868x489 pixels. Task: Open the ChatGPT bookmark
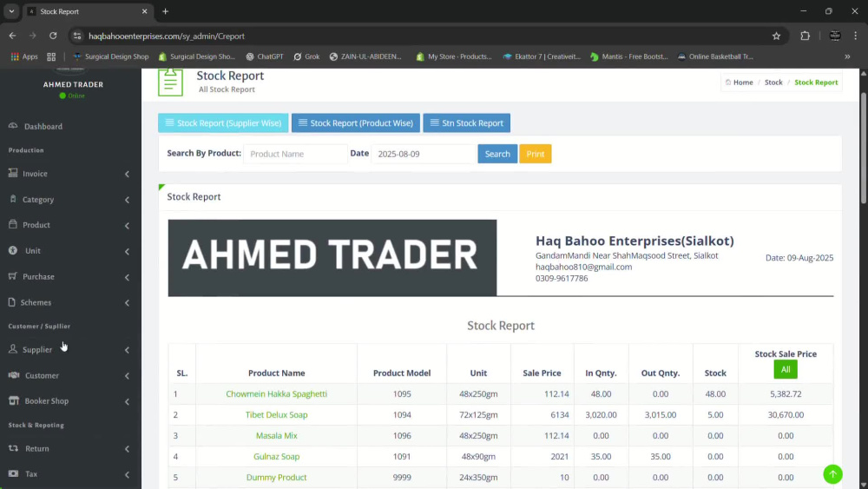coord(265,56)
